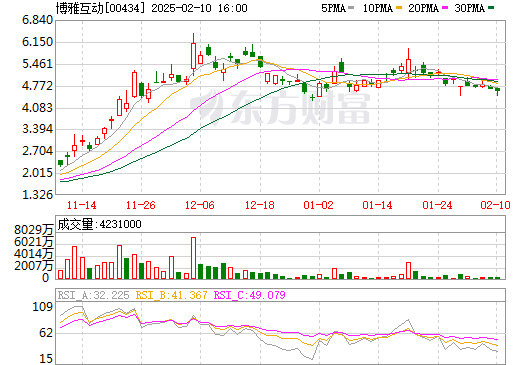Click the stock title 博雅互动[00434]

pos(101,8)
